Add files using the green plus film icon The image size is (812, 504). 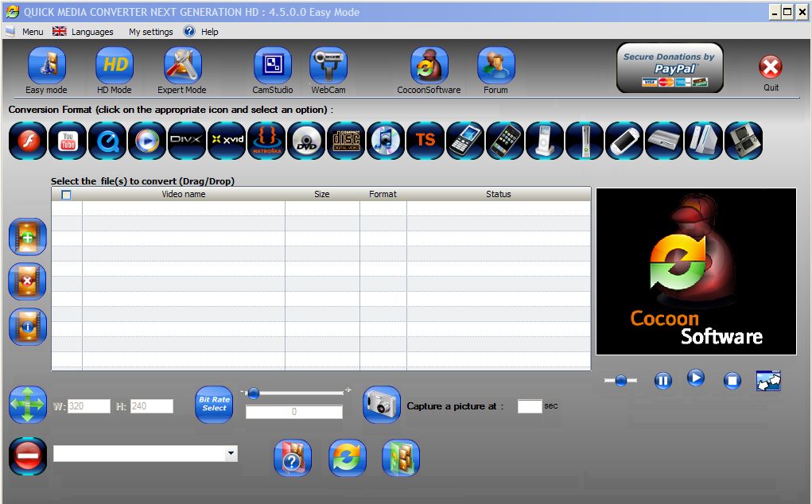27,236
